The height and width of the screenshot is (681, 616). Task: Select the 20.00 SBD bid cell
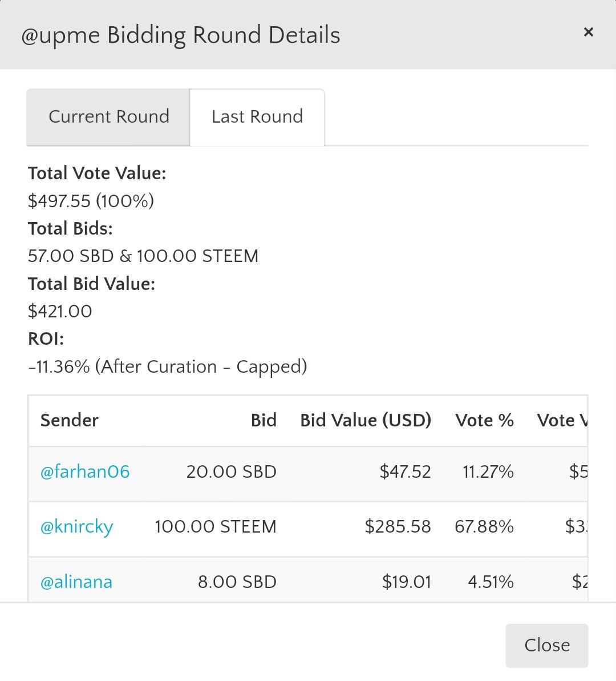click(x=231, y=472)
